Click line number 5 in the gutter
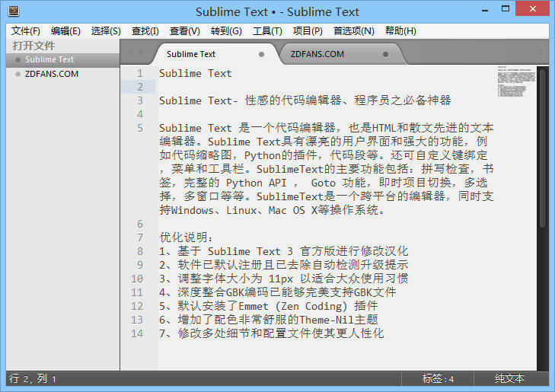This screenshot has height=392, width=555. click(140, 128)
